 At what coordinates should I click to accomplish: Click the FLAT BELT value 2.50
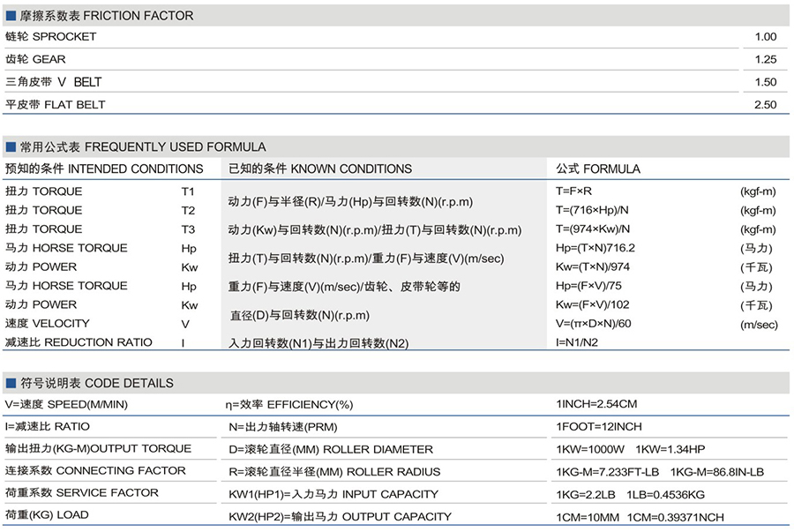[765, 105]
